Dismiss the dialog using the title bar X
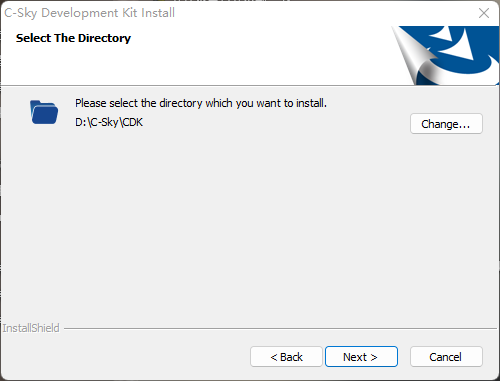The image size is (500, 381). 484,13
